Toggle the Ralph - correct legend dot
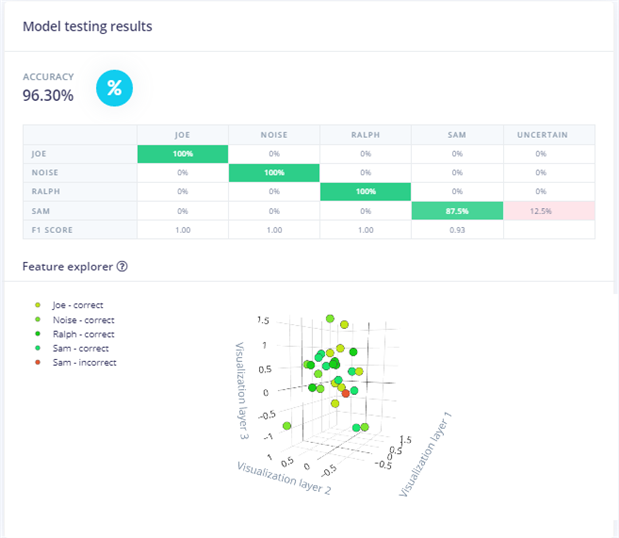 38,334
